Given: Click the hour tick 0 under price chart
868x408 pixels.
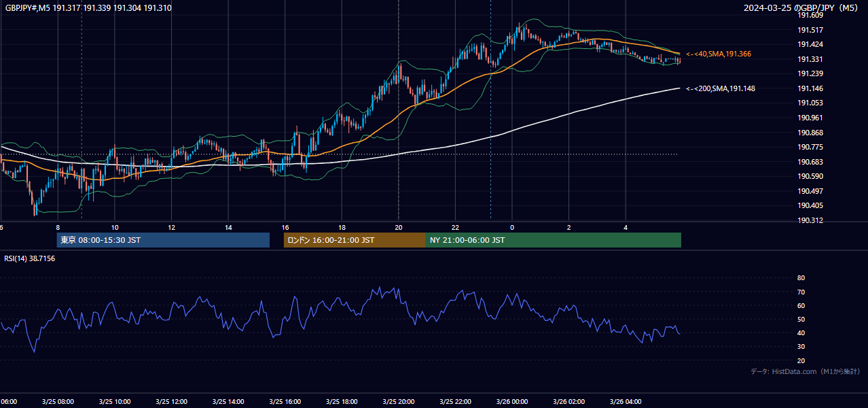Looking at the screenshot, I should coord(512,227).
